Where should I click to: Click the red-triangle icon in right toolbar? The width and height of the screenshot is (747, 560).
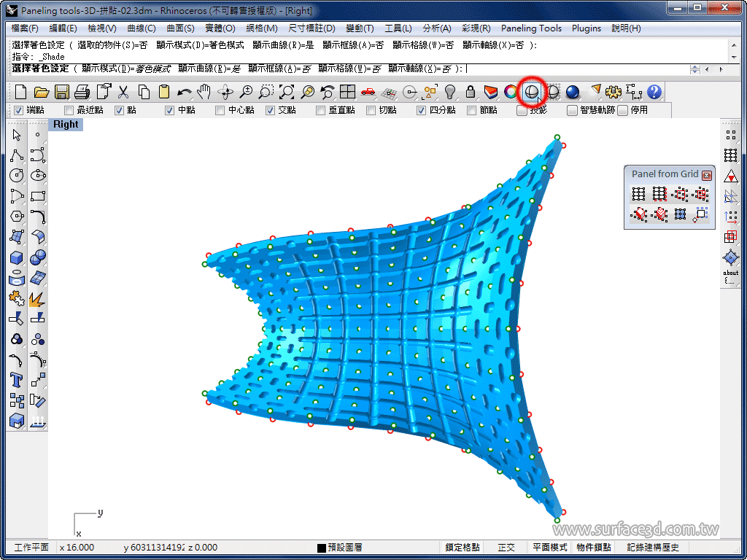[x=731, y=176]
